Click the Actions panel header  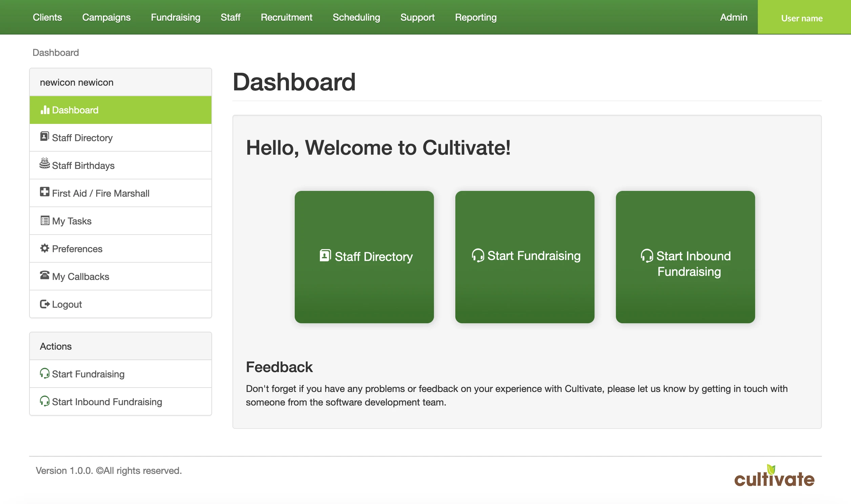click(x=121, y=346)
